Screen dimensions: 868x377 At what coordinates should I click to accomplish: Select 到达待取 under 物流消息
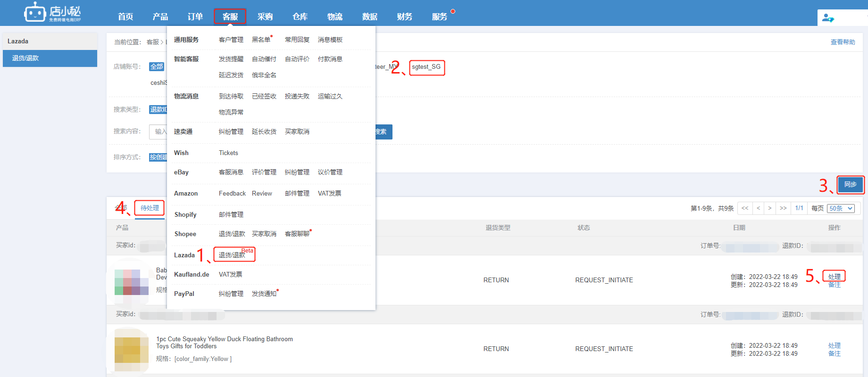231,96
